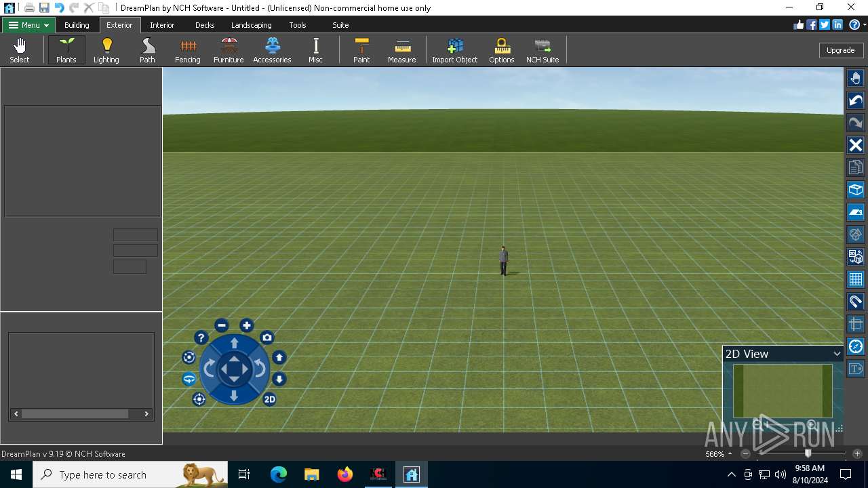Open Accessories in the toolbar
The height and width of the screenshot is (488, 868).
coord(272,50)
